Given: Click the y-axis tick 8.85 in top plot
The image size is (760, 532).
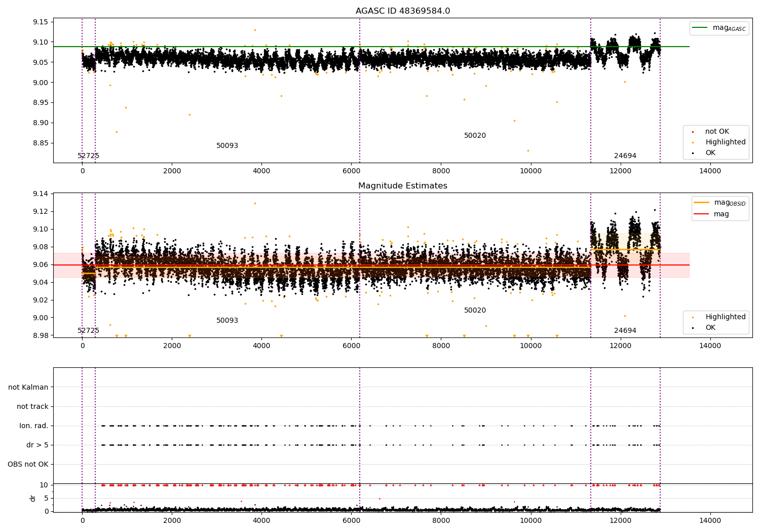Looking at the screenshot, I should pos(41,143).
